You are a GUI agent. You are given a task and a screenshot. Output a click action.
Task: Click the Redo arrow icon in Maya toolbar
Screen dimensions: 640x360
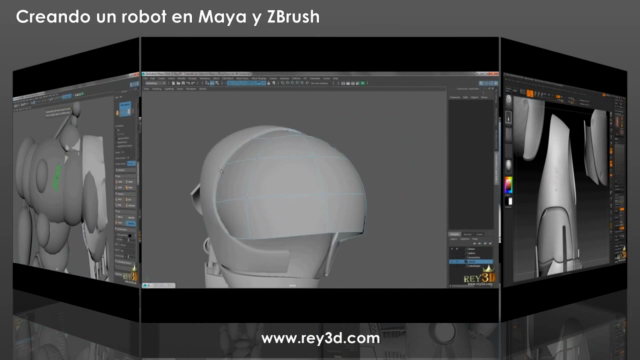click(x=193, y=83)
